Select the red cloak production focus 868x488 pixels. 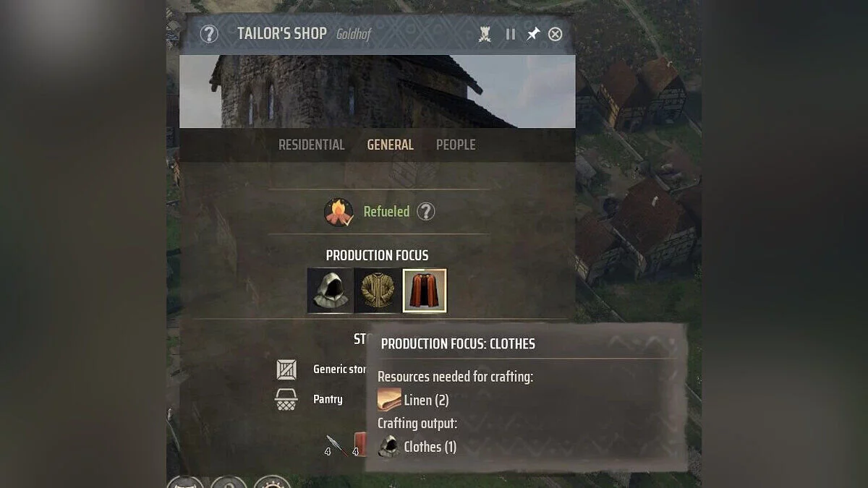pos(425,291)
